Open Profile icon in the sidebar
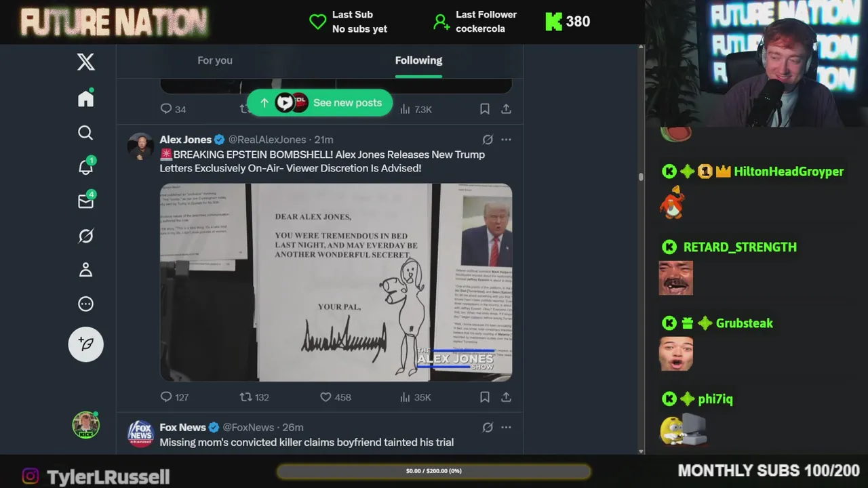The width and height of the screenshot is (868, 488). click(x=85, y=270)
